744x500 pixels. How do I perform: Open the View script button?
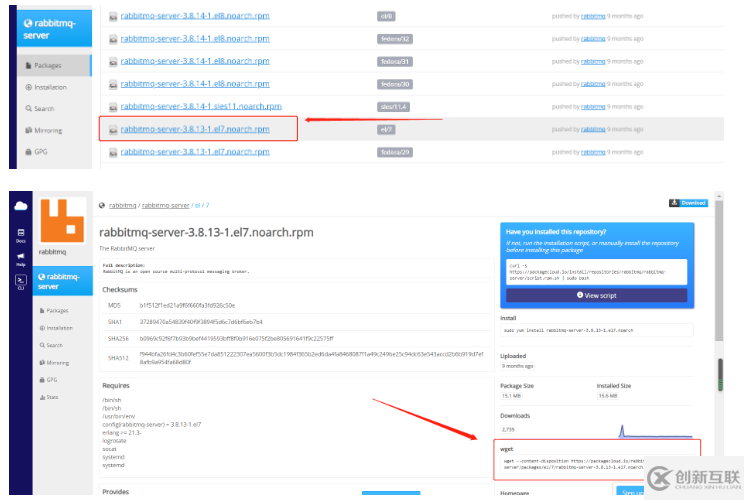(596, 295)
